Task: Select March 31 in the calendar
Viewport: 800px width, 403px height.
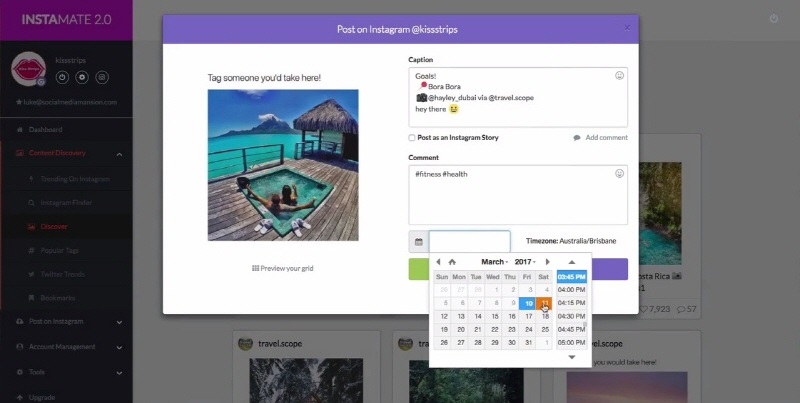Action: pyautogui.click(x=529, y=343)
